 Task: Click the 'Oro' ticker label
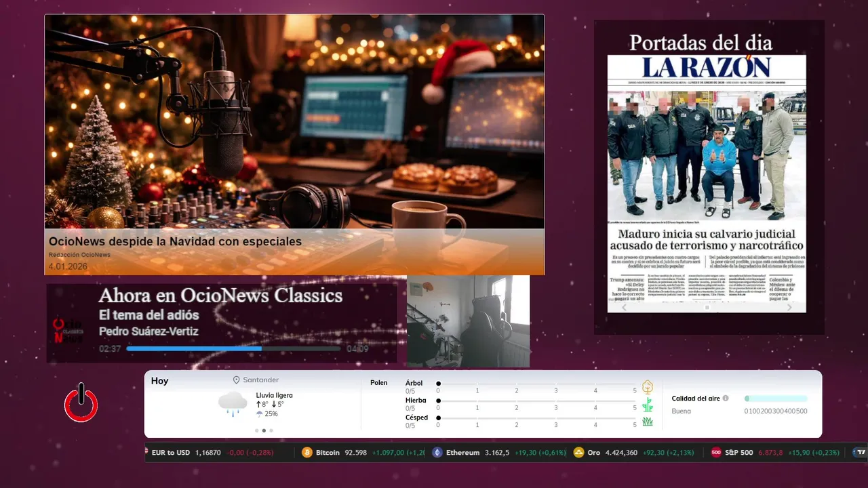[593, 452]
